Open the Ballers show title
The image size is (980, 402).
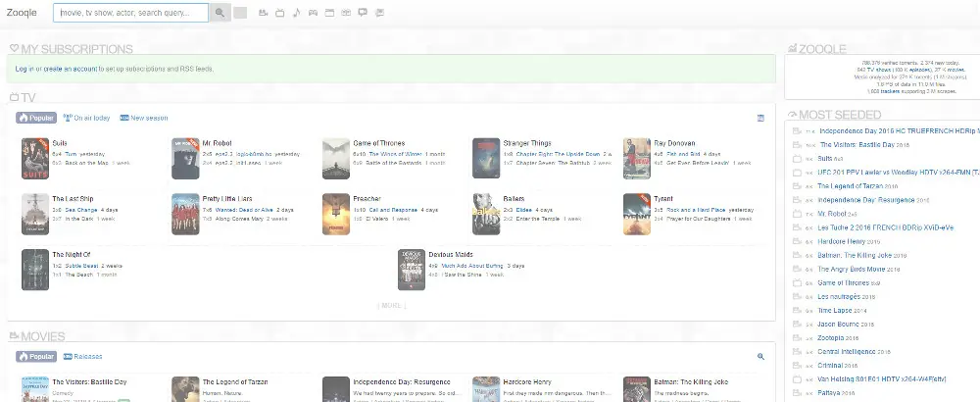tap(514, 199)
